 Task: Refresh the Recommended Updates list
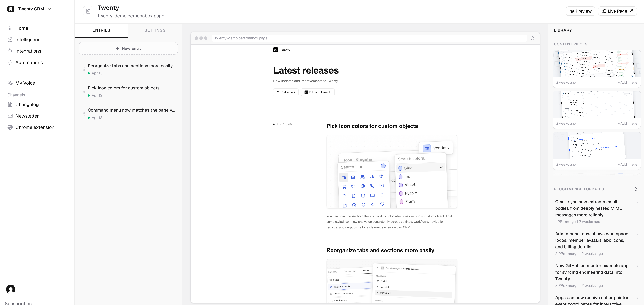coord(635,189)
